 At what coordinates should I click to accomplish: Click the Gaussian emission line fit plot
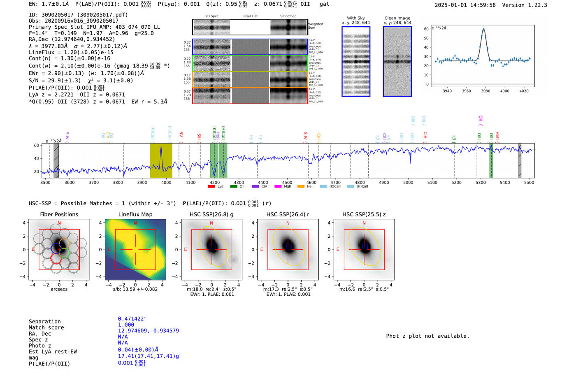[x=482, y=56]
